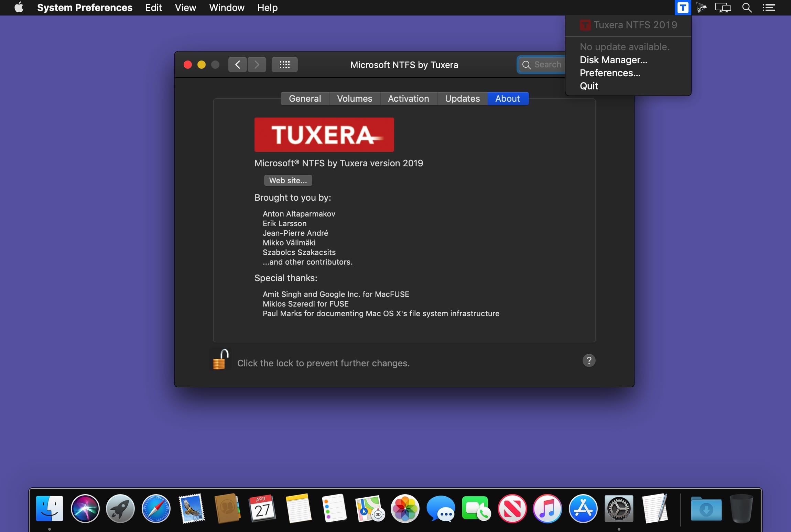Viewport: 791px width, 532px height.
Task: Click the Tuxera Web site button
Action: point(288,180)
